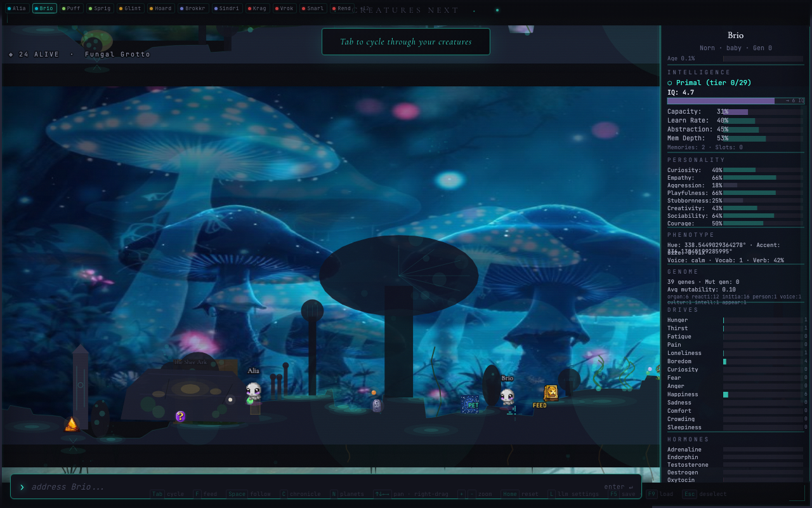Select the Sindri creature tab
Screen dimensions: 812x508
(x=228, y=8)
